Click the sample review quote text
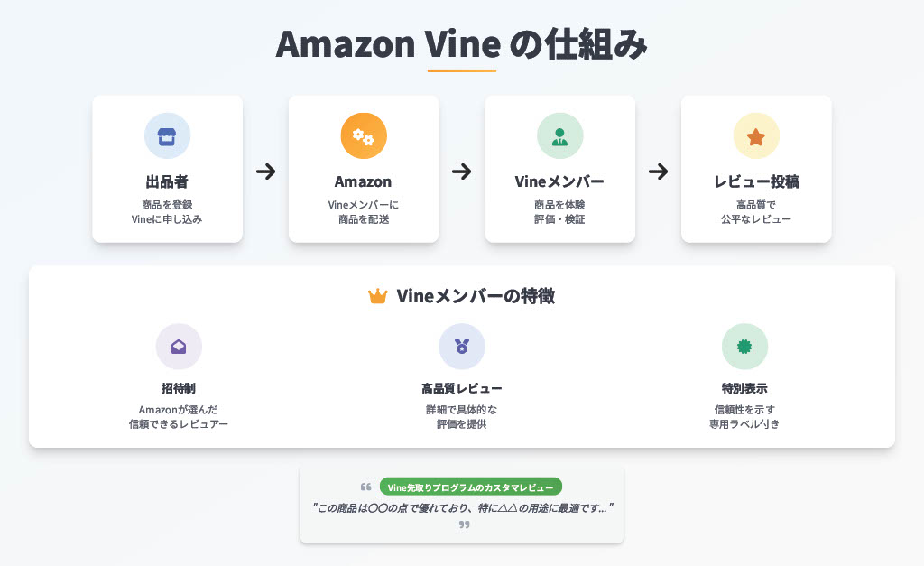 click(463, 507)
